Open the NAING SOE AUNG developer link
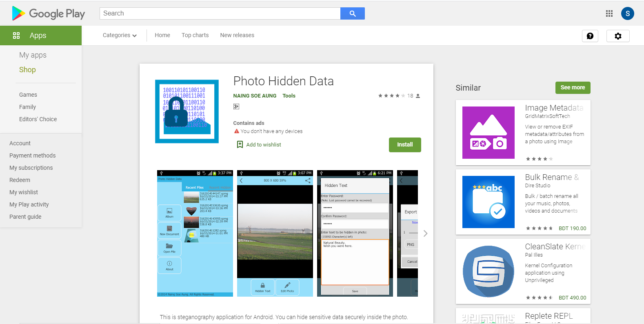This screenshot has height=324, width=644. click(x=255, y=96)
